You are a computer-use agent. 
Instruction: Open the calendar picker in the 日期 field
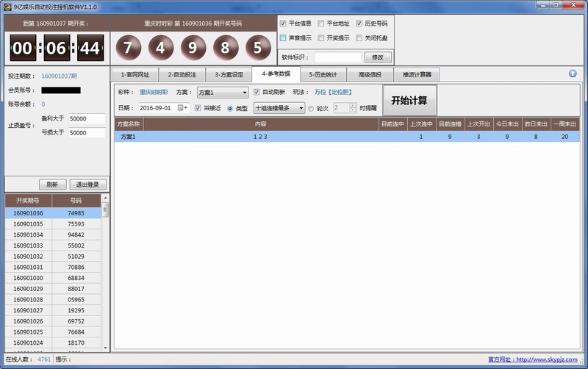[182, 108]
